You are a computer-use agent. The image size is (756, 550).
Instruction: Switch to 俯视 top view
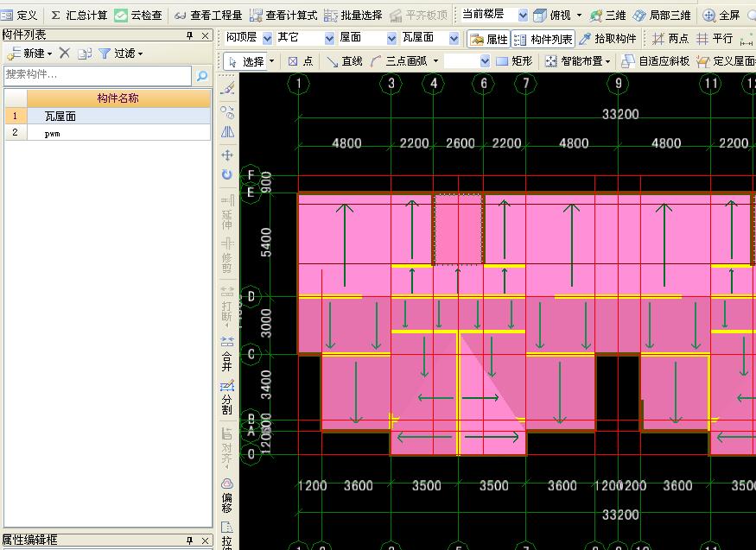coord(553,16)
